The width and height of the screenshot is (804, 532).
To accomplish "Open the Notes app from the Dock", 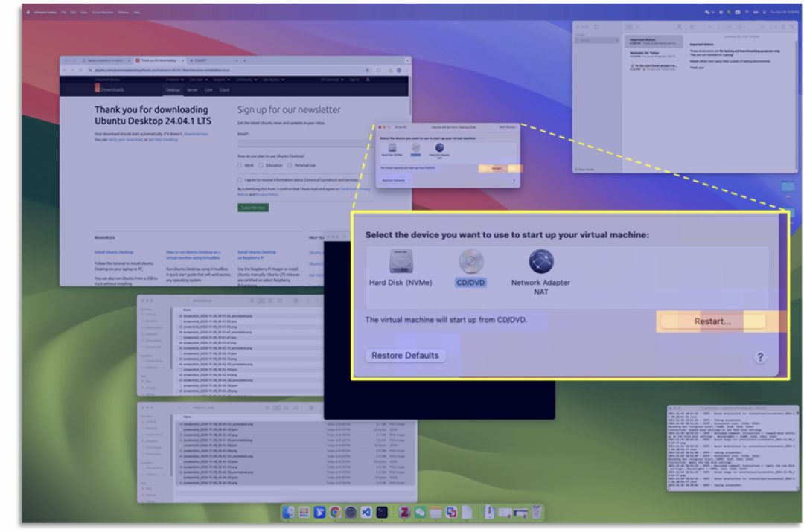I will point(435,512).
